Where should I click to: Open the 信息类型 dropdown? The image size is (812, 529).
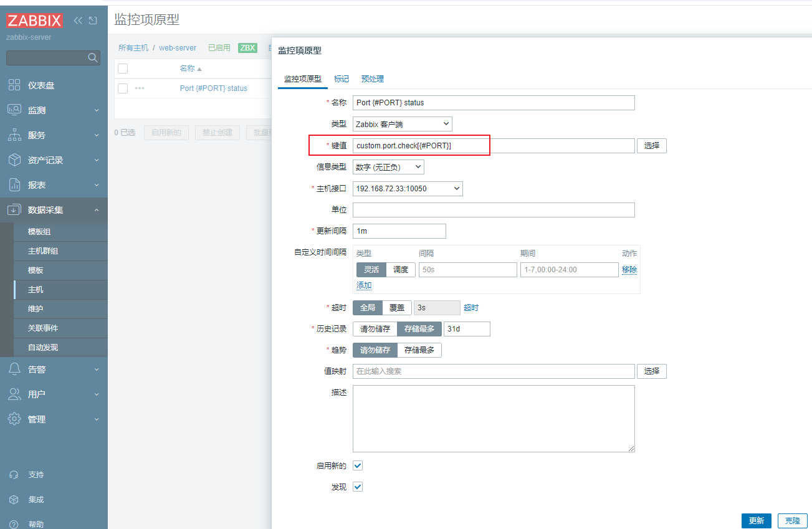[x=388, y=167]
